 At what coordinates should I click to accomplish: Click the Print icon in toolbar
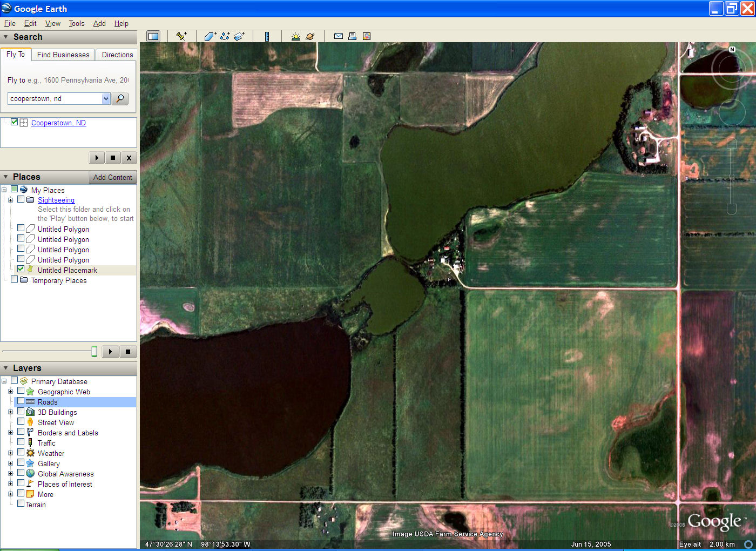tap(352, 36)
